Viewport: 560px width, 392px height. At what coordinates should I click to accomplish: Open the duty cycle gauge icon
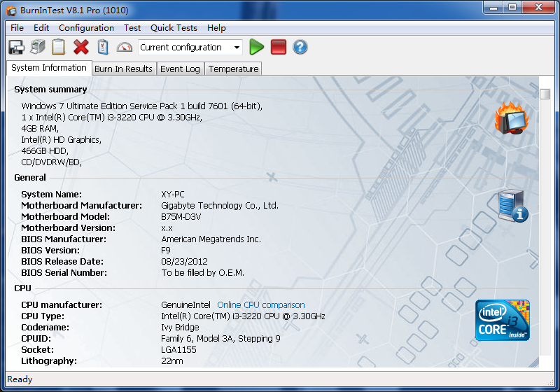click(x=125, y=47)
